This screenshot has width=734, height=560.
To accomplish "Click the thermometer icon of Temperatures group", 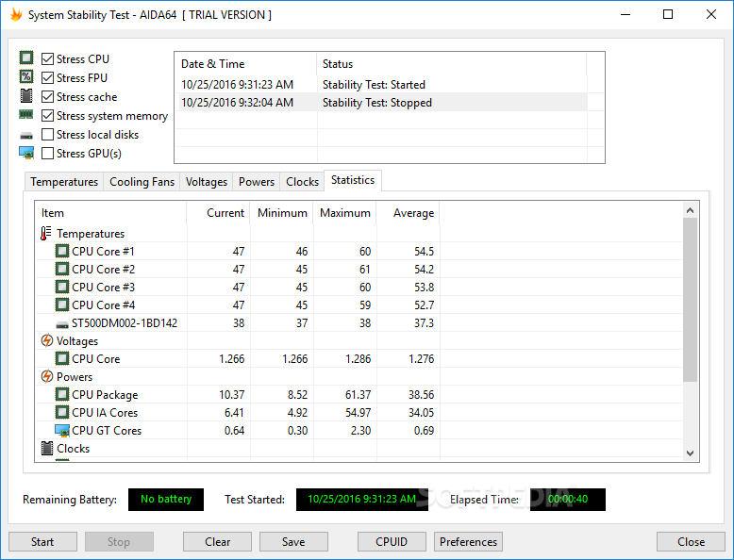I will [46, 233].
